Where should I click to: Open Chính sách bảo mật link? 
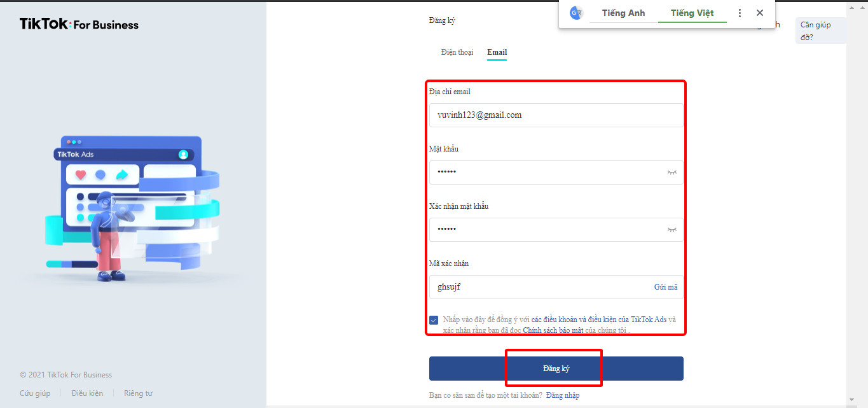click(553, 330)
